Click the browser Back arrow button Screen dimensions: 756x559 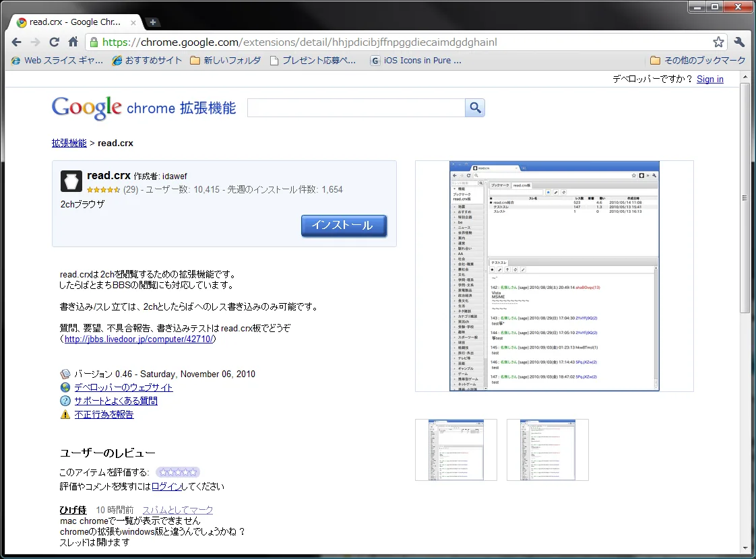(17, 42)
